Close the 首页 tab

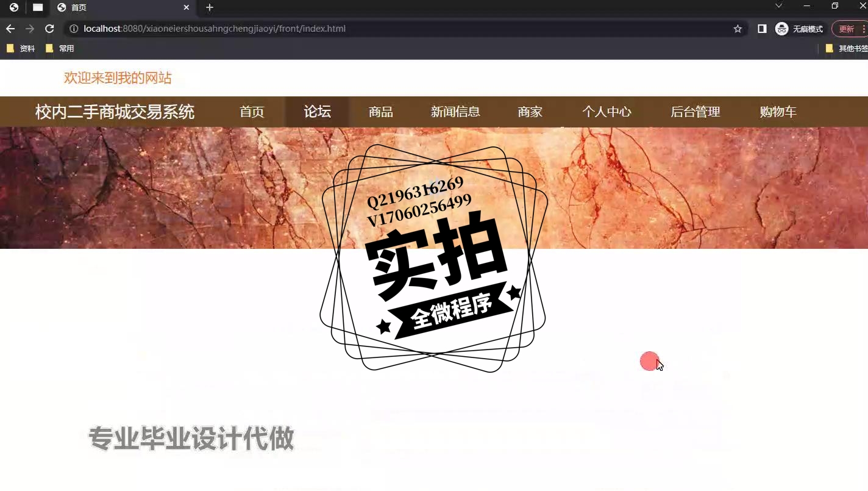187,7
